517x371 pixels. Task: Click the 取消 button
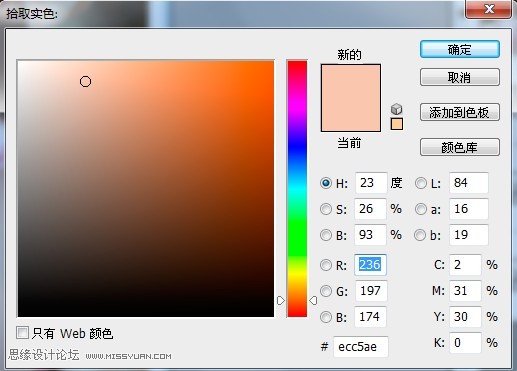tap(460, 77)
